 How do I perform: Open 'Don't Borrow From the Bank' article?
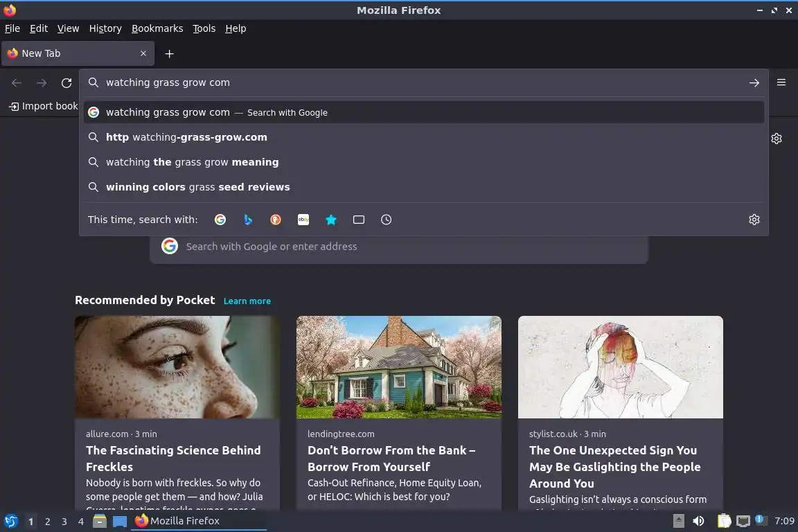tap(391, 458)
